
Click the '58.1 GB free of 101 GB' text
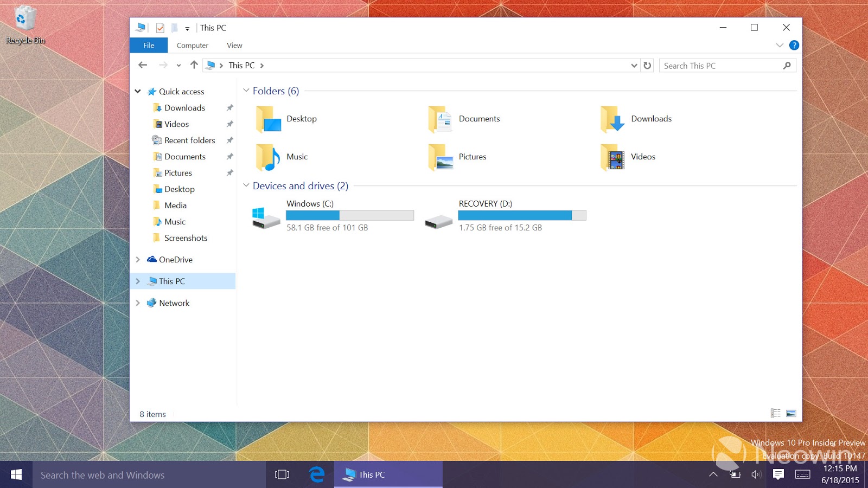(327, 228)
